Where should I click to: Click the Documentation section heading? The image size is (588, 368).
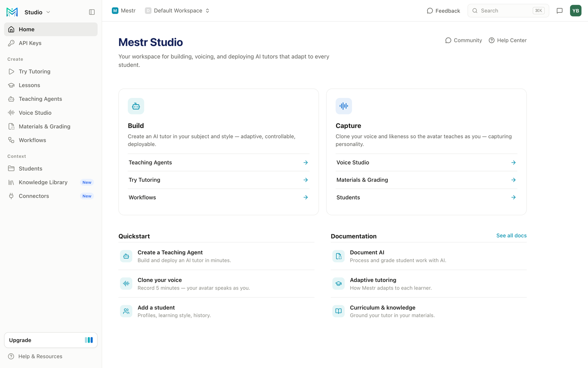[x=354, y=236]
